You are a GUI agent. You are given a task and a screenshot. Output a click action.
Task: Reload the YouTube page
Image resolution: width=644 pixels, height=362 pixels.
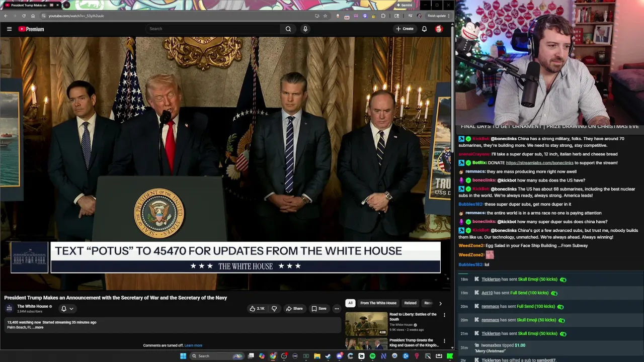(24, 16)
